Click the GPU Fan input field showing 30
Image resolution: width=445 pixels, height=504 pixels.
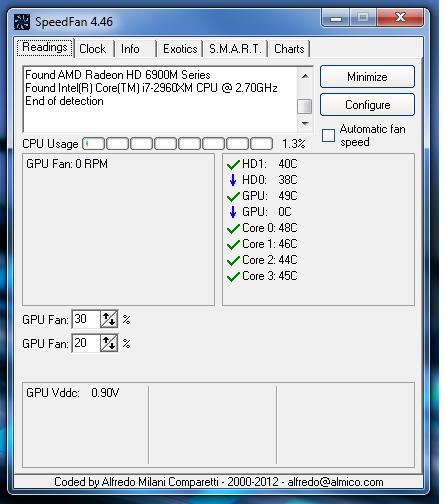tap(86, 319)
